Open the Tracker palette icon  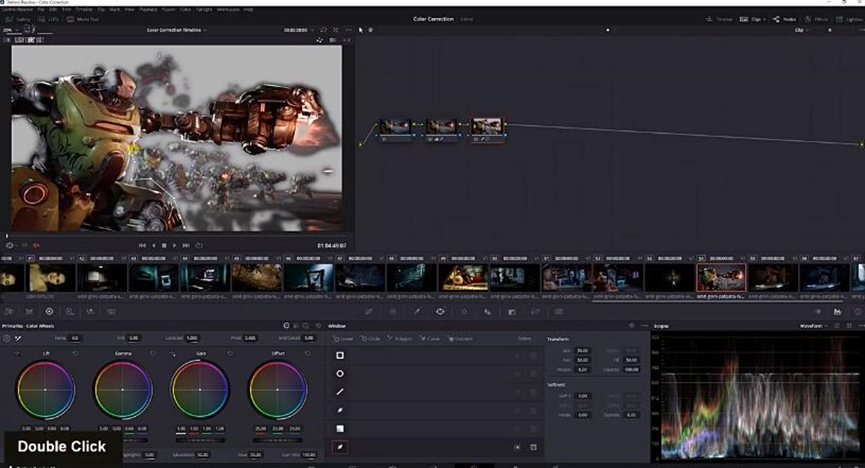[x=464, y=311]
